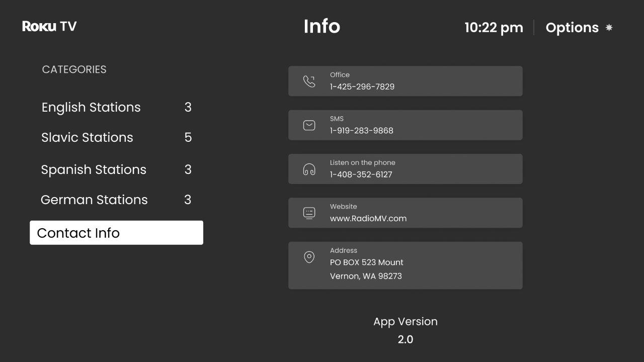Click the PO BOX address card
This screenshot has width=644, height=362.
[x=405, y=265]
